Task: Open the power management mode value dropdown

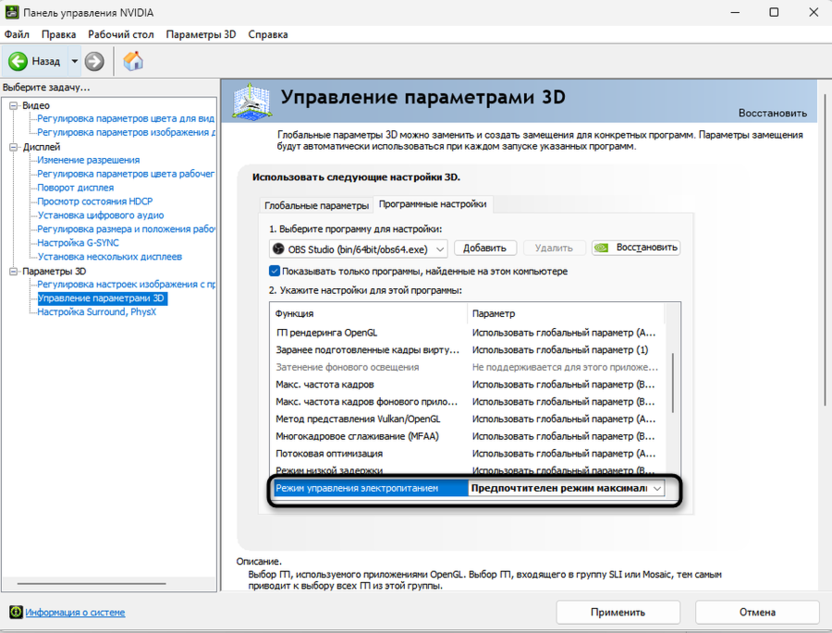Action: 656,488
